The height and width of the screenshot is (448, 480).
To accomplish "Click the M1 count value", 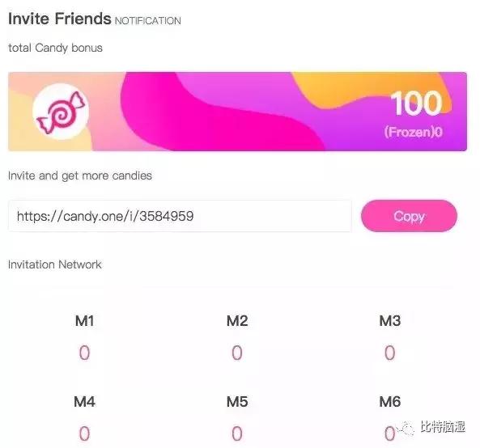I will [x=84, y=353].
